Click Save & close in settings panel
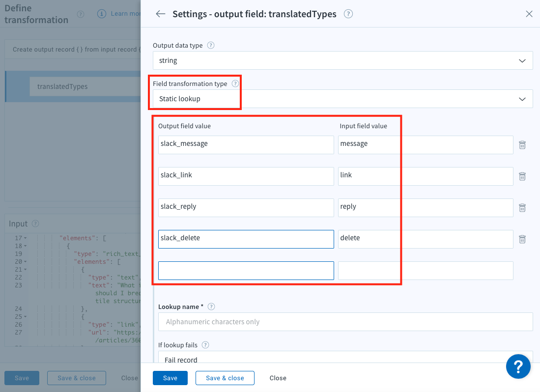The image size is (540, 392). pos(225,378)
